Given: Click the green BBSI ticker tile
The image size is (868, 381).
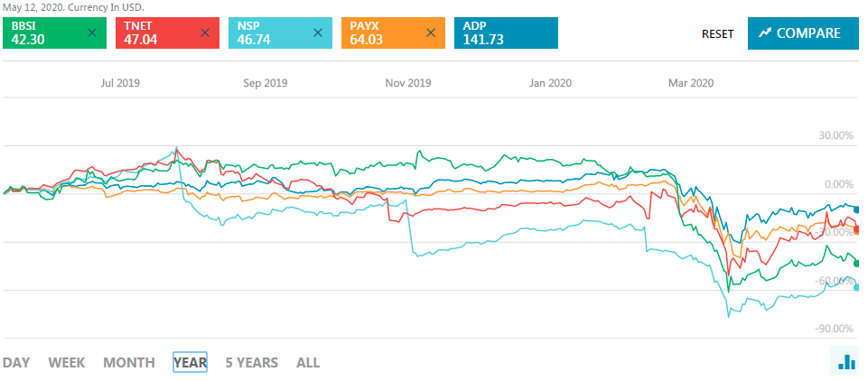Looking at the screenshot, I should [45, 33].
